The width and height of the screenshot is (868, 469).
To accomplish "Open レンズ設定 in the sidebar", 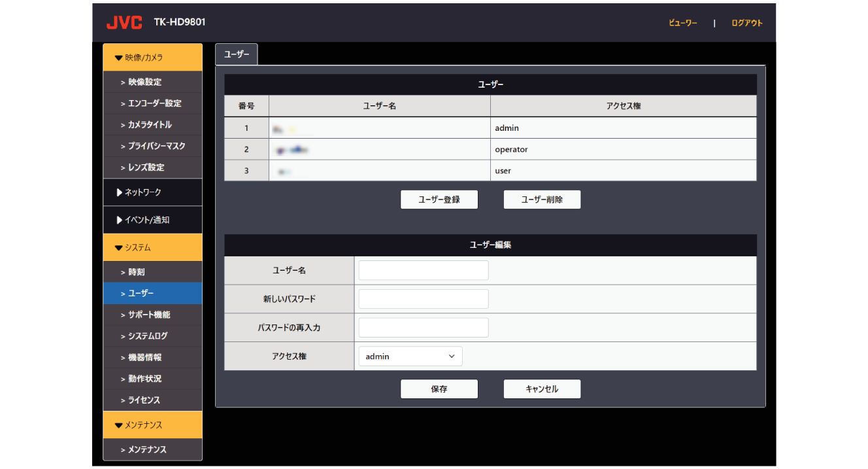I will (152, 167).
